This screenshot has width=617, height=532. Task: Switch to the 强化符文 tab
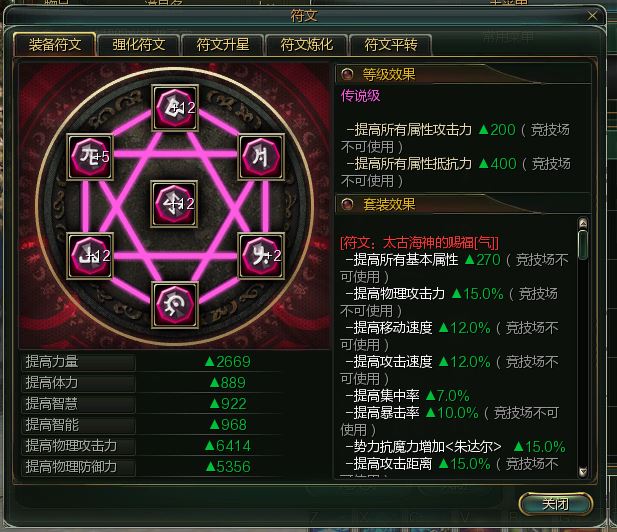click(139, 44)
